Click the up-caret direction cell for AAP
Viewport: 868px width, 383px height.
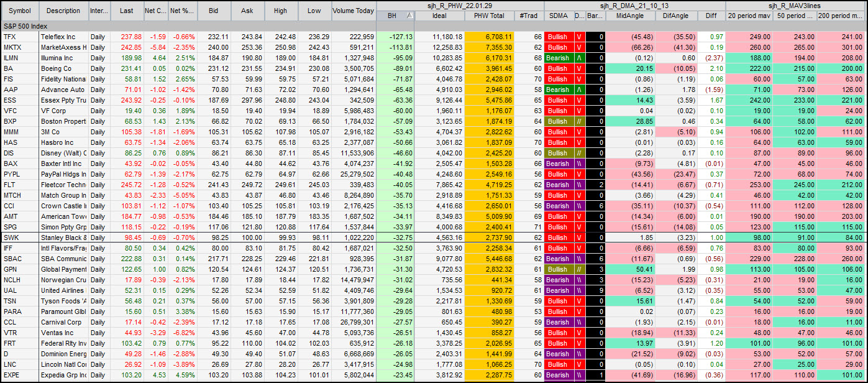[x=579, y=90]
